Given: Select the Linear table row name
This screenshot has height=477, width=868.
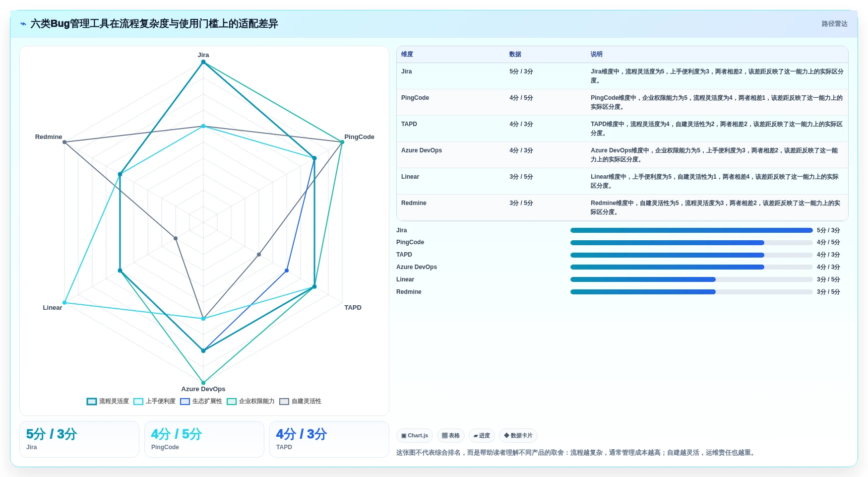Looking at the screenshot, I should coord(410,177).
